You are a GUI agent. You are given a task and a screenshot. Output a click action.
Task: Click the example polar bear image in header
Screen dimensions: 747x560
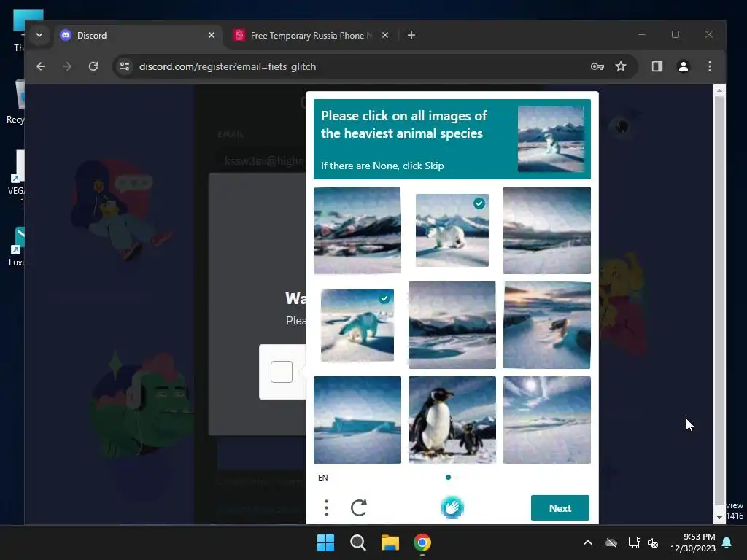click(x=551, y=139)
